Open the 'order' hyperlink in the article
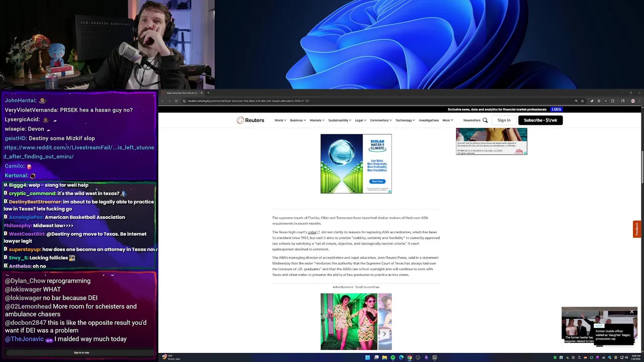Image resolution: width=644 pixels, height=362 pixels. click(313, 232)
